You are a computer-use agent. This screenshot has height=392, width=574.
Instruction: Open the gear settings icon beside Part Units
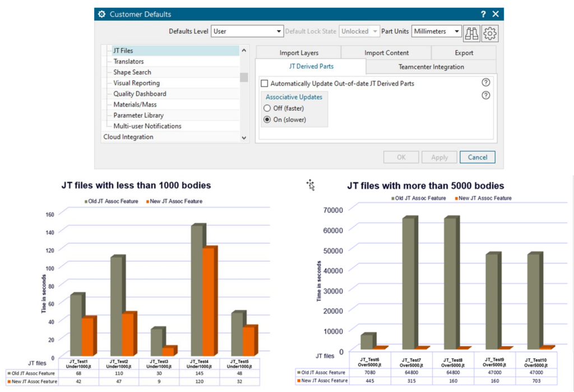[490, 33]
